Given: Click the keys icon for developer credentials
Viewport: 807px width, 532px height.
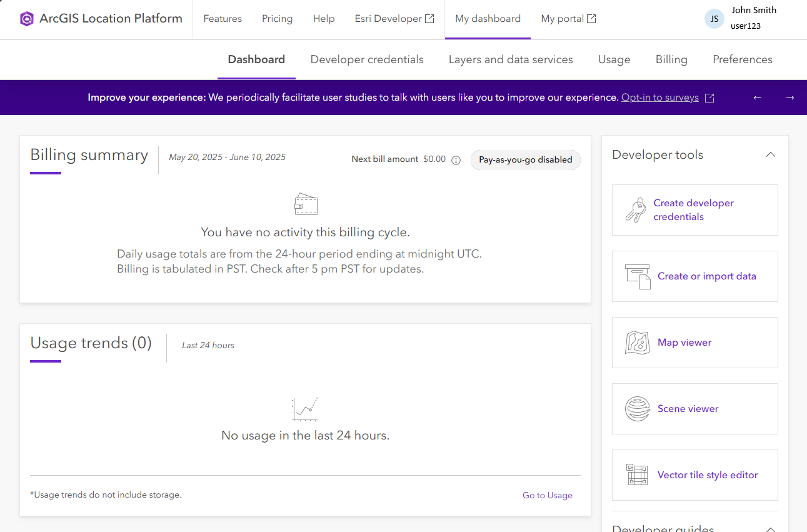Looking at the screenshot, I should 636,210.
